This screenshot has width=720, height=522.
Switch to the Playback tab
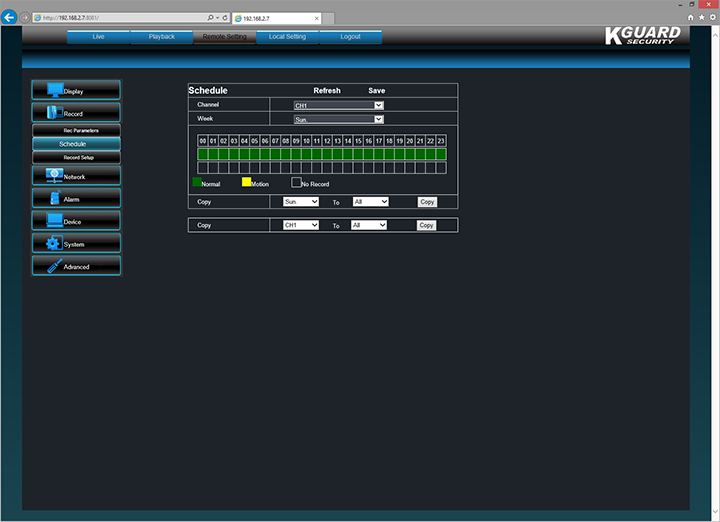161,37
